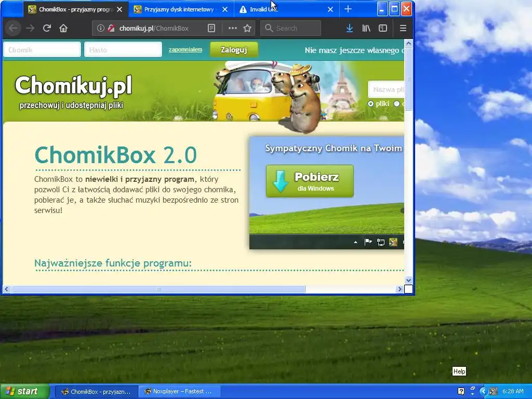Click the insecure connection padlock icon
532x399 pixels.
point(111,28)
